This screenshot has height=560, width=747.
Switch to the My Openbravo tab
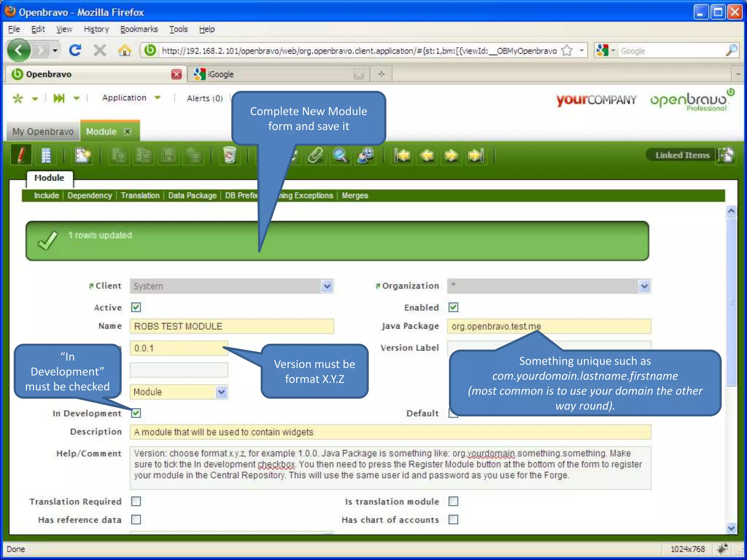click(x=43, y=132)
